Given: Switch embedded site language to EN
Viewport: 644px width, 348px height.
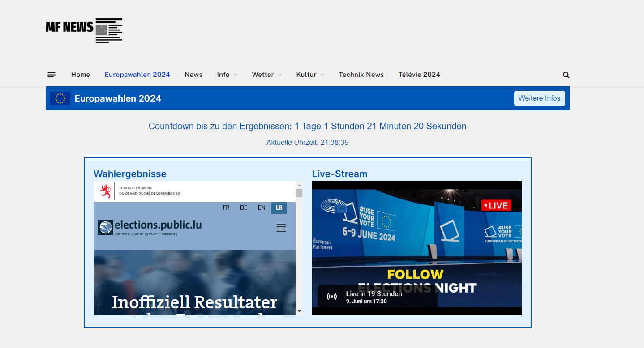Looking at the screenshot, I should click(262, 208).
